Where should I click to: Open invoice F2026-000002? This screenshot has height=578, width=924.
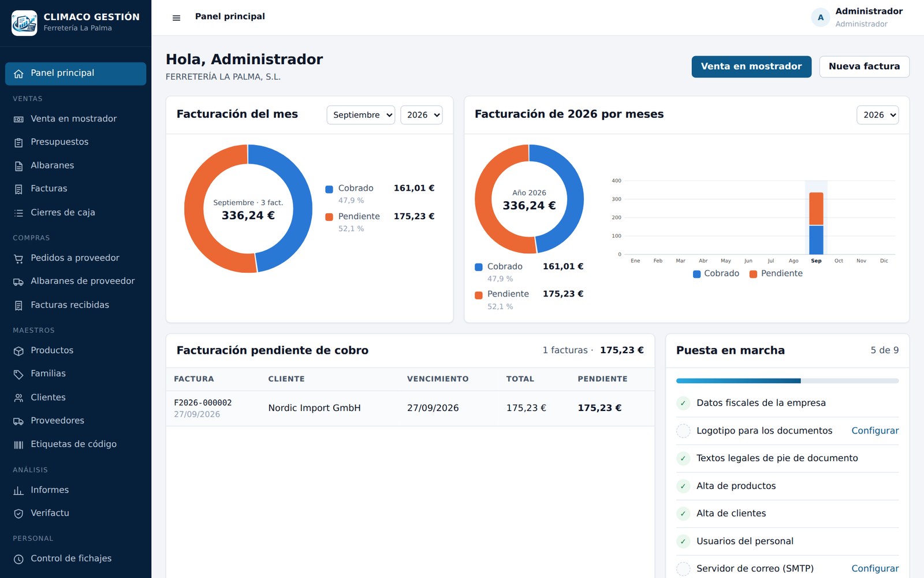pos(203,403)
